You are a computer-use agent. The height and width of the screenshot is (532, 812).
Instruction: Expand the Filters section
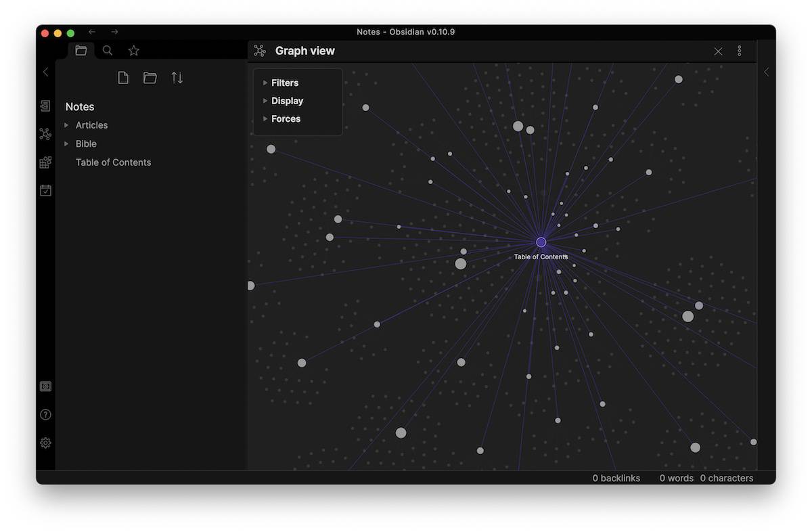pos(284,83)
